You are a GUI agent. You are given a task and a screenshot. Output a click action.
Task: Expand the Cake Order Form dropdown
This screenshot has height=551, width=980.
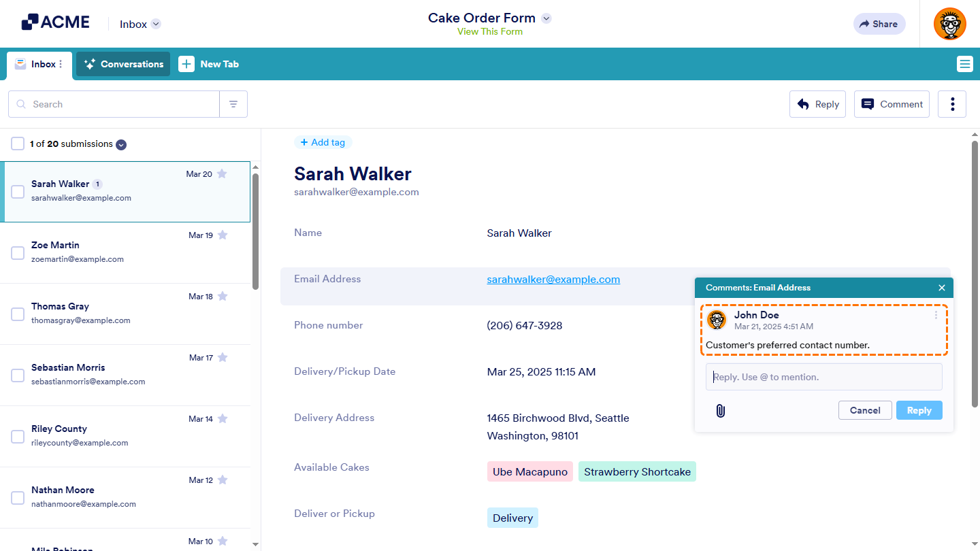pyautogui.click(x=546, y=18)
